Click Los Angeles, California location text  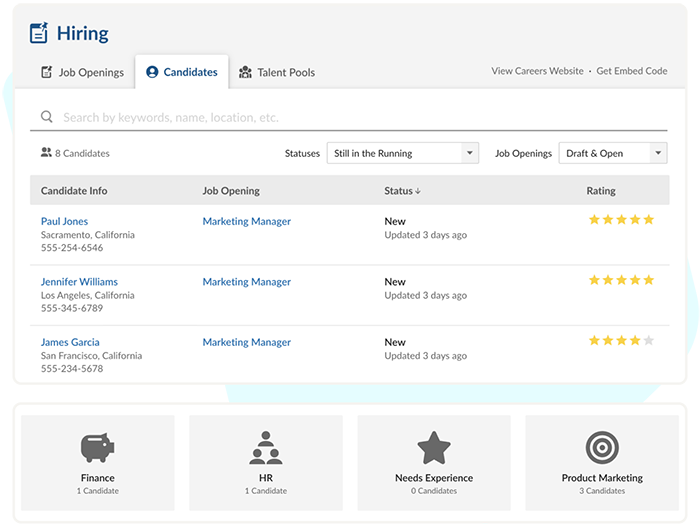pos(88,295)
